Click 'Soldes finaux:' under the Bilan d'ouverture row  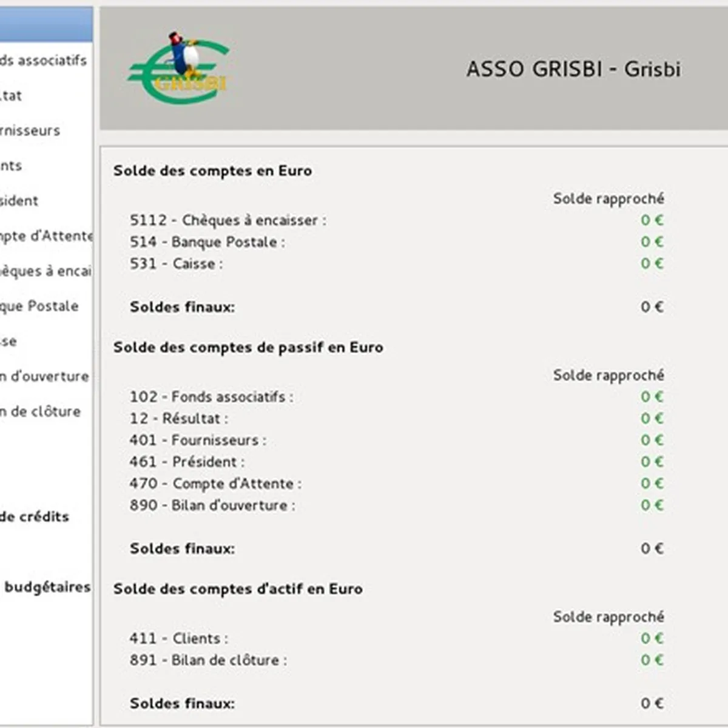[x=182, y=549]
